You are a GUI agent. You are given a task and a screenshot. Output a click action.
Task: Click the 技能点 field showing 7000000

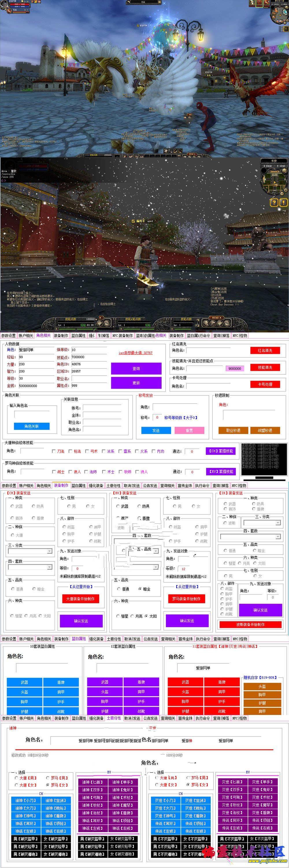(89, 357)
